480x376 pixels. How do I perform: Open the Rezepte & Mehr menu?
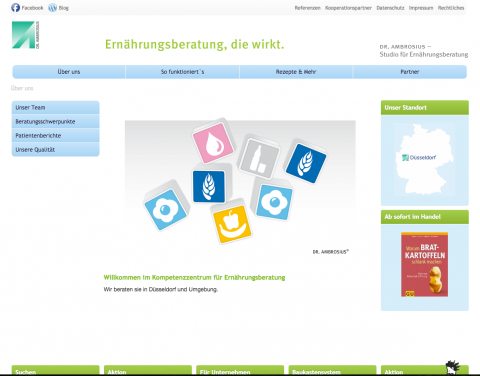pos(296,72)
